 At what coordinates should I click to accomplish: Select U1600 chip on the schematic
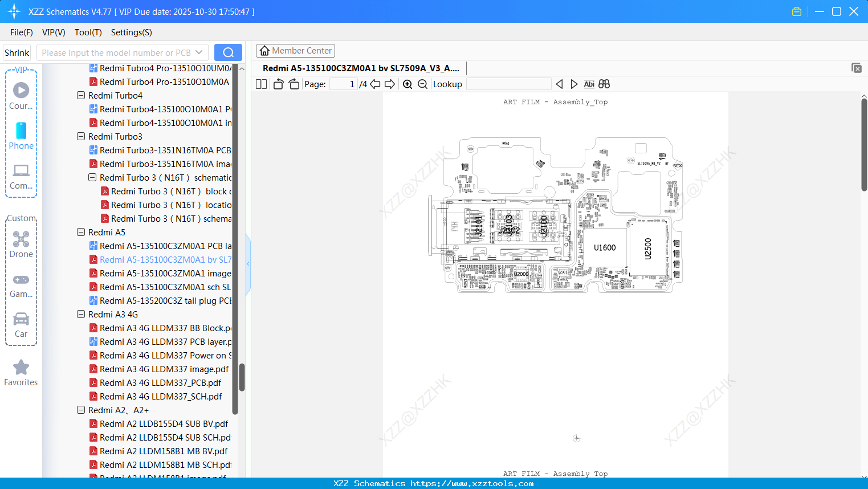pyautogui.click(x=605, y=248)
